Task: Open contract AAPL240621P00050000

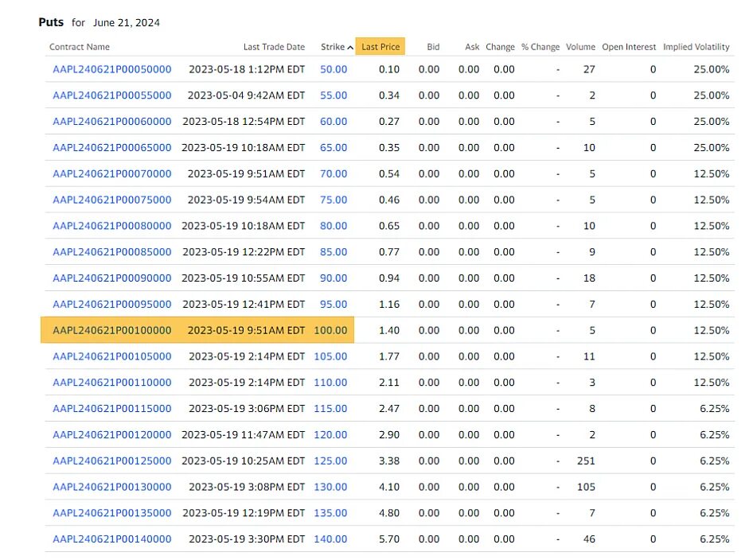Action: pos(112,69)
